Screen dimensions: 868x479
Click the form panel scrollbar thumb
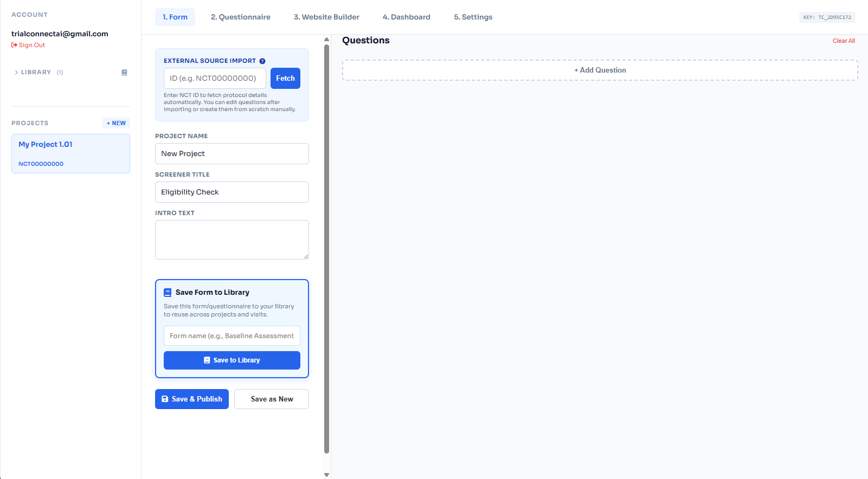pos(326,249)
